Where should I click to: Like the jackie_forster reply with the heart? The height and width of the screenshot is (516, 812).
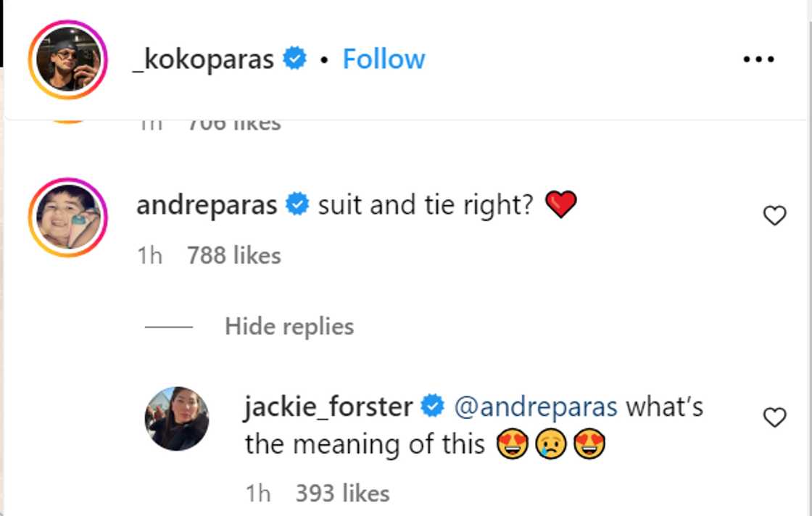tap(775, 417)
